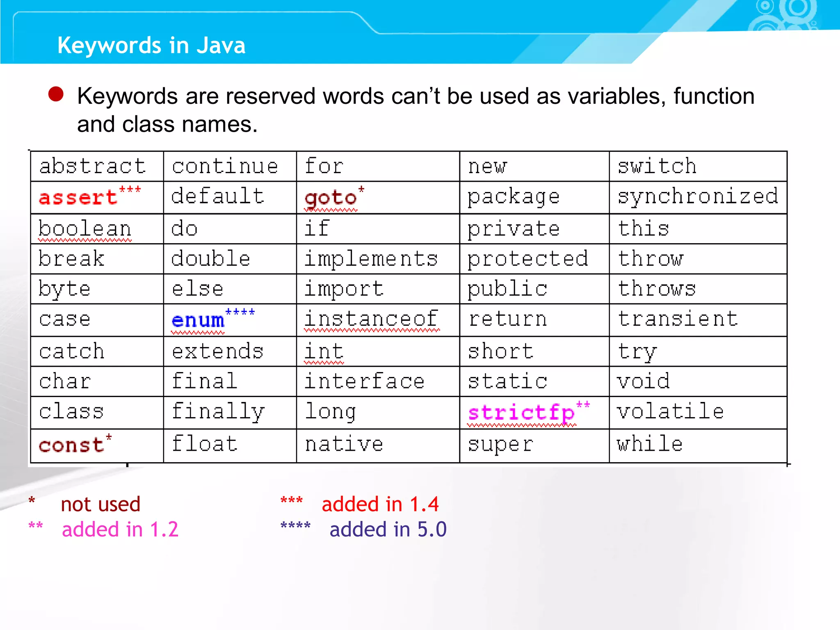Screen dimensions: 840x630
Task: Select the 'catch' cell
Action: [x=97, y=352]
